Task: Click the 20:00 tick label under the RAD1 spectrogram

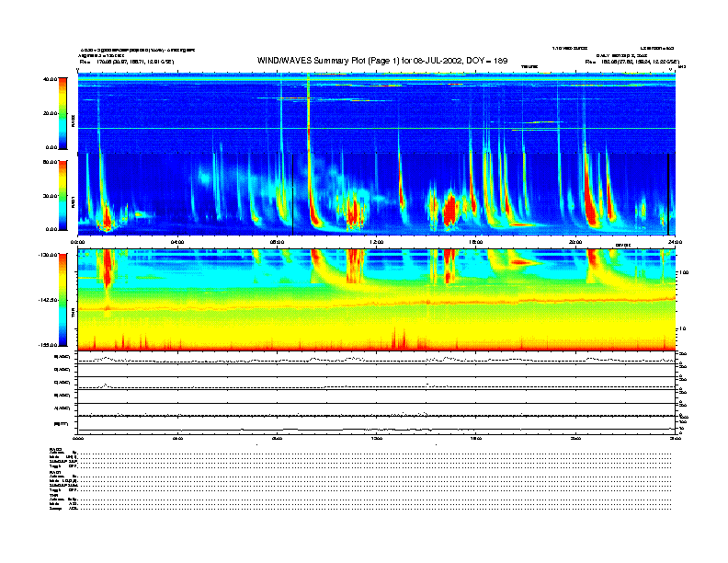Action: 575,242
